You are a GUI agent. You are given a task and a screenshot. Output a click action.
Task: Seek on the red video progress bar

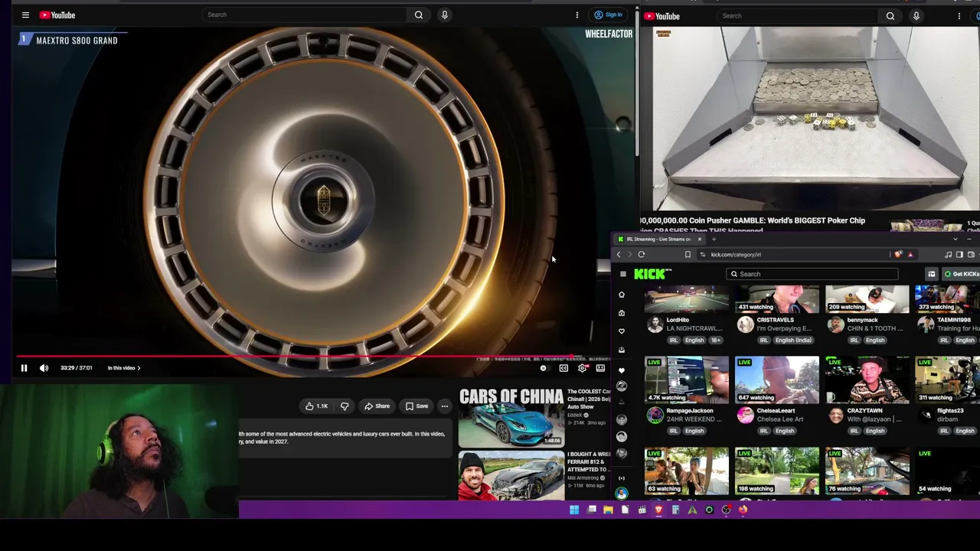pyautogui.click(x=313, y=357)
